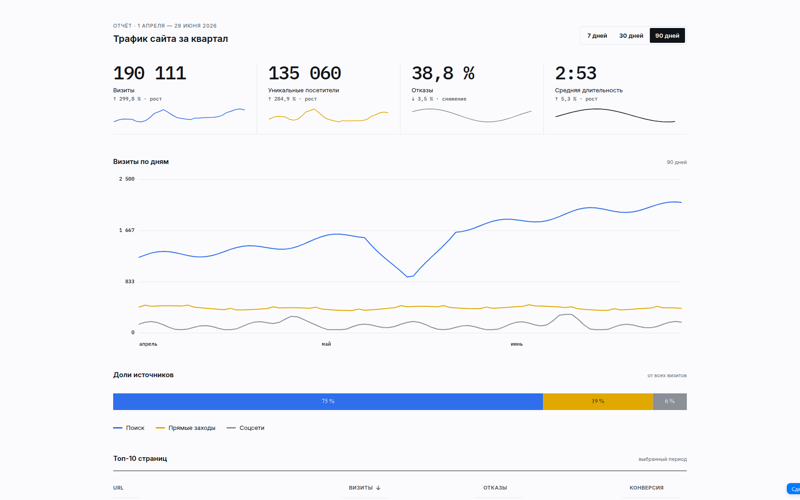Click the ↓ 3,5 % · снижение change text
This screenshot has height=500, width=800.
pos(439,99)
